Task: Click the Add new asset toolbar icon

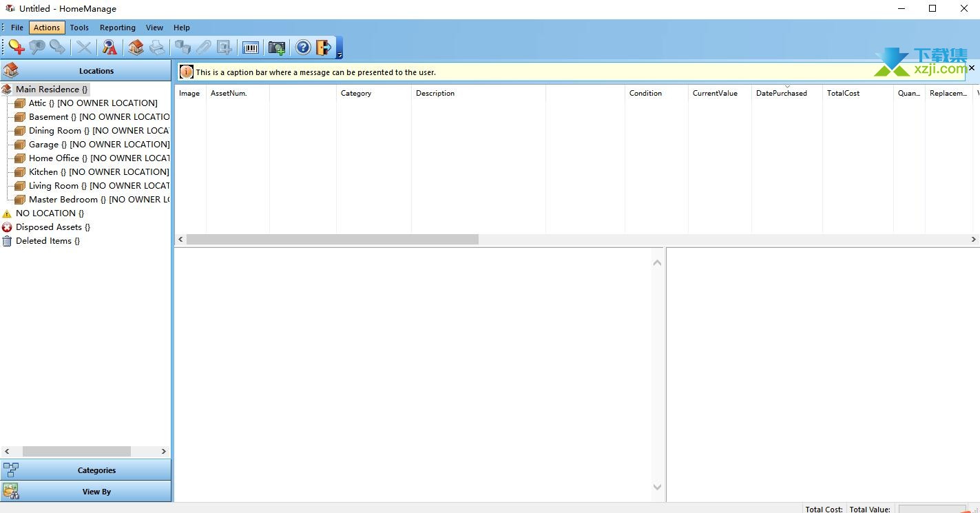Action: pos(17,48)
